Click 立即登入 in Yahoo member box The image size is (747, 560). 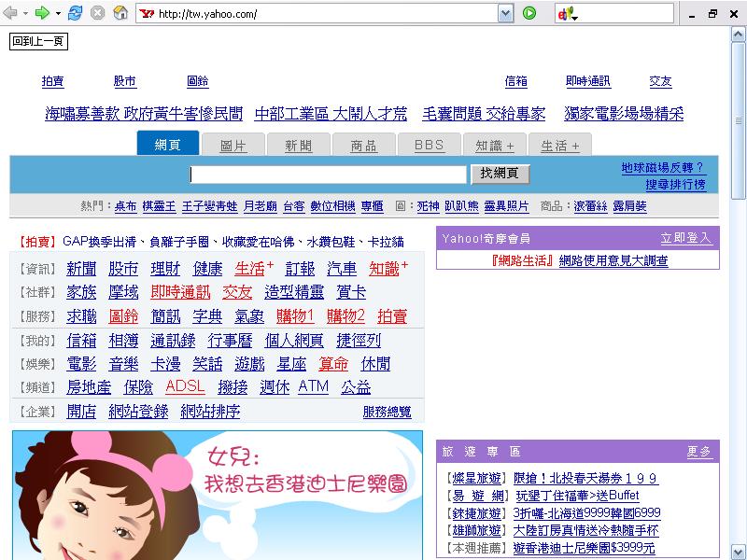point(686,238)
